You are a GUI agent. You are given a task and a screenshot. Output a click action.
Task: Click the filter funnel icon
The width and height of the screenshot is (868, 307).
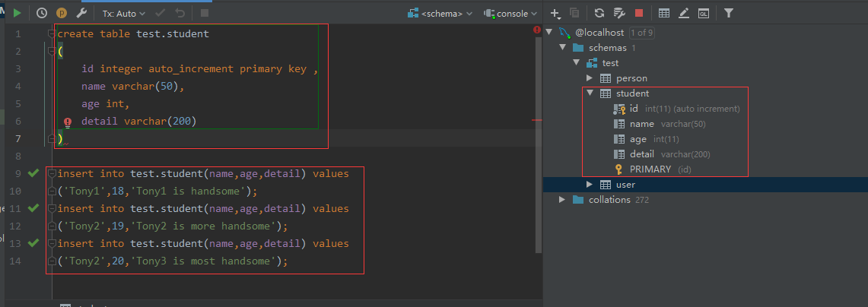pyautogui.click(x=729, y=13)
